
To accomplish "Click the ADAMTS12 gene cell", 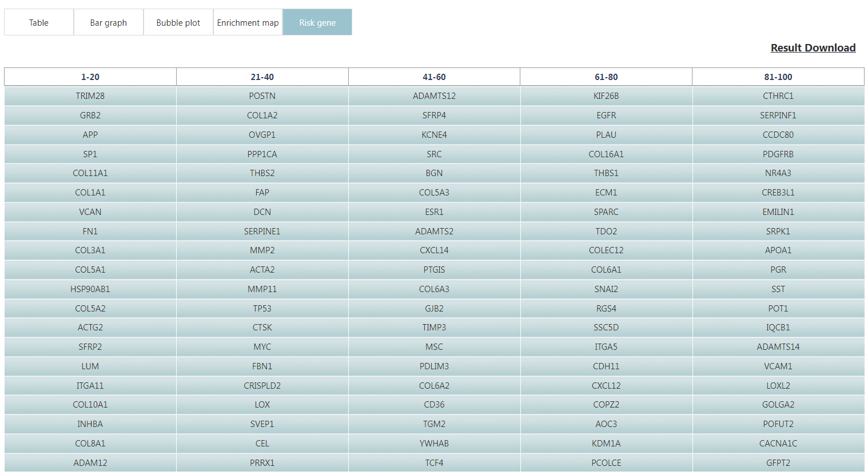I will 435,96.
